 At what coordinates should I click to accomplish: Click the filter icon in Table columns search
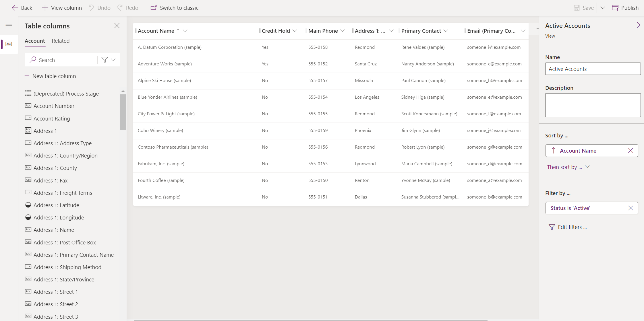click(105, 60)
